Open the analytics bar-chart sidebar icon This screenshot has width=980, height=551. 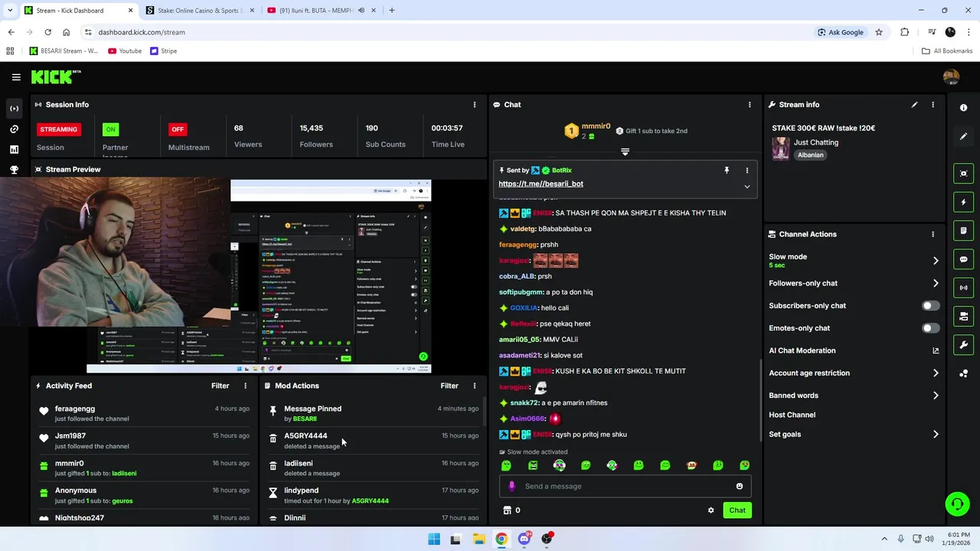(x=14, y=150)
